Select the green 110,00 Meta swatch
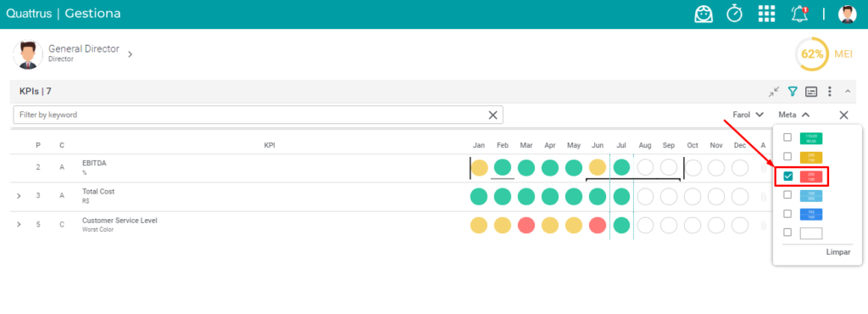This screenshot has height=314, width=868. coord(811,138)
